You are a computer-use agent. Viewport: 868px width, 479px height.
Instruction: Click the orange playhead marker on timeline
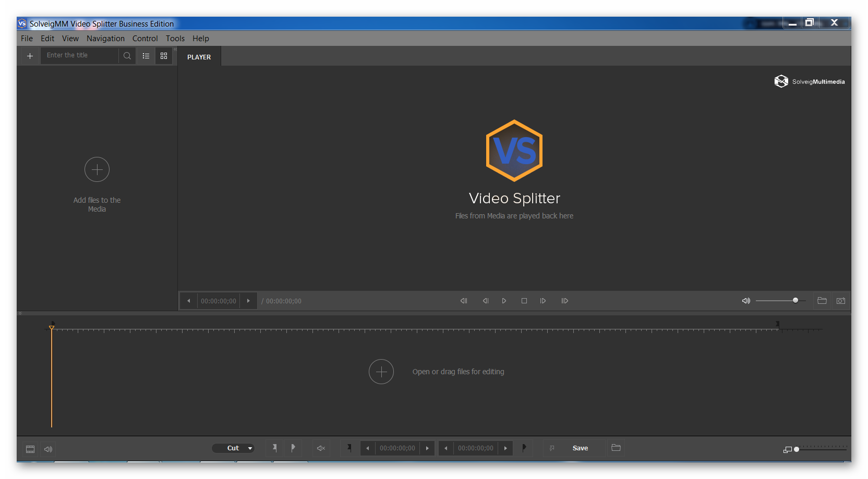coord(52,328)
